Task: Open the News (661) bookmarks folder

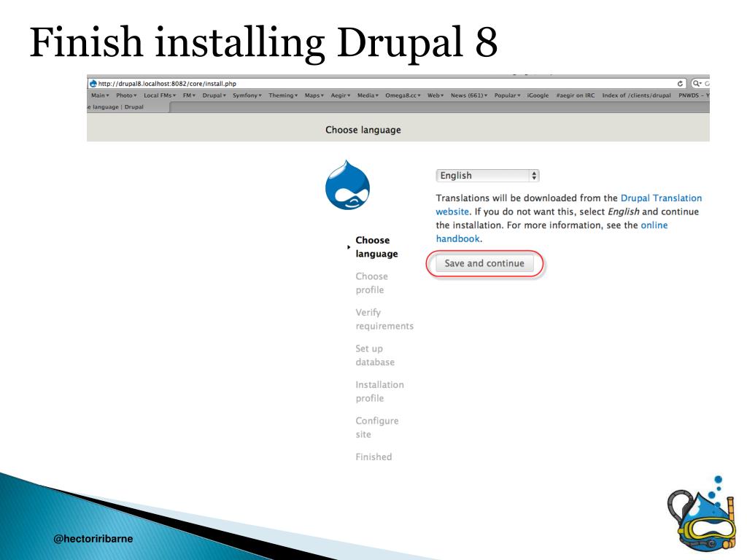Action: (469, 96)
